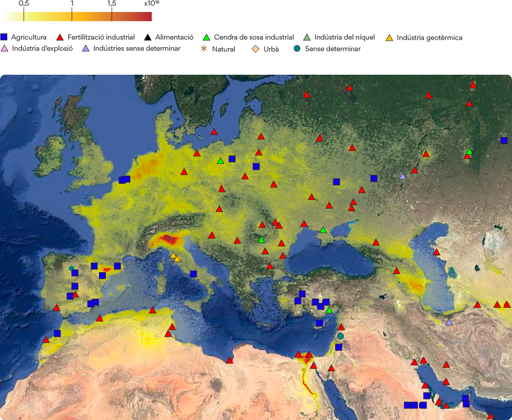Click the teal circle marker near Israel
Image resolution: width=512 pixels, height=420 pixels.
pyautogui.click(x=341, y=336)
